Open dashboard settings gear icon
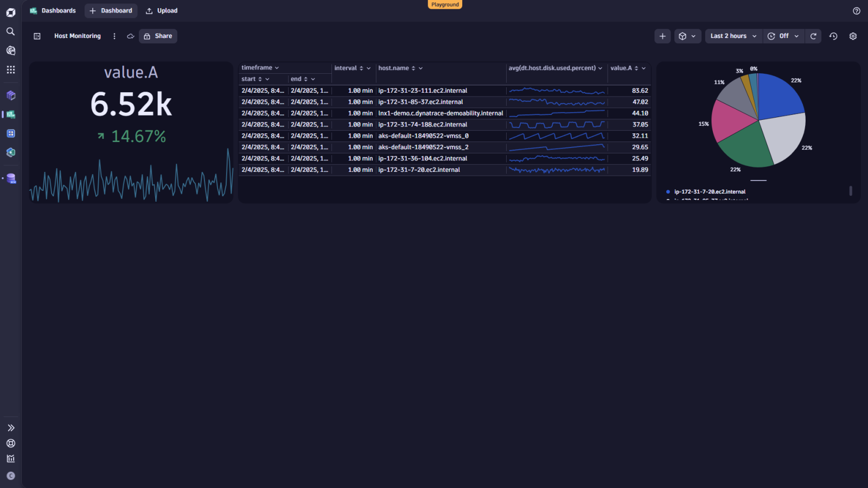Image resolution: width=868 pixels, height=488 pixels. 853,36
